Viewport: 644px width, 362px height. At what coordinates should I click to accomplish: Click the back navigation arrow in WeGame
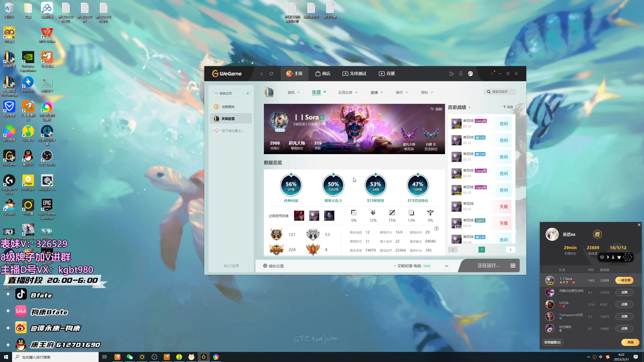[262, 74]
